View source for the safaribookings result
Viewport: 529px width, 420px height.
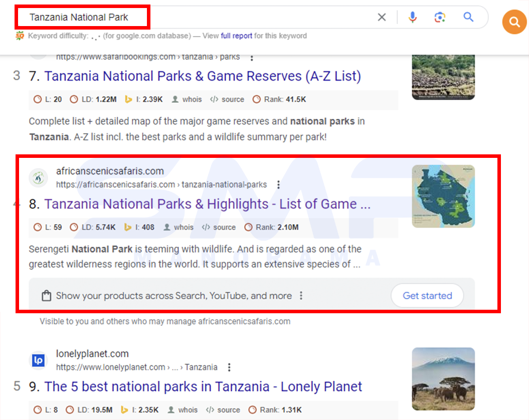click(x=227, y=100)
